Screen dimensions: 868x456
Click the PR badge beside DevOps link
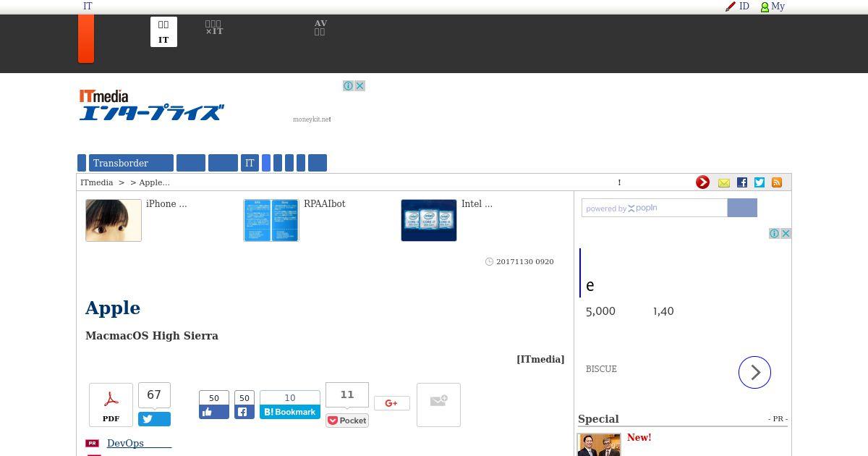point(93,443)
